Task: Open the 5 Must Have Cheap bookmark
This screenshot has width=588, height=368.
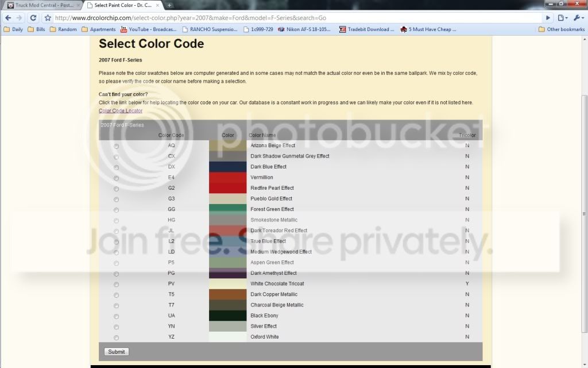Action: 428,29
